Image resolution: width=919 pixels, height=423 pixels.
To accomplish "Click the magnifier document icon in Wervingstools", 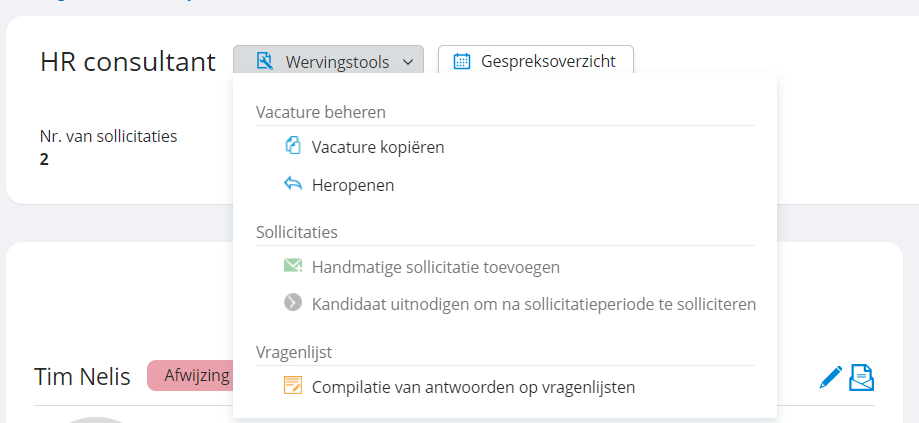I will 265,61.
